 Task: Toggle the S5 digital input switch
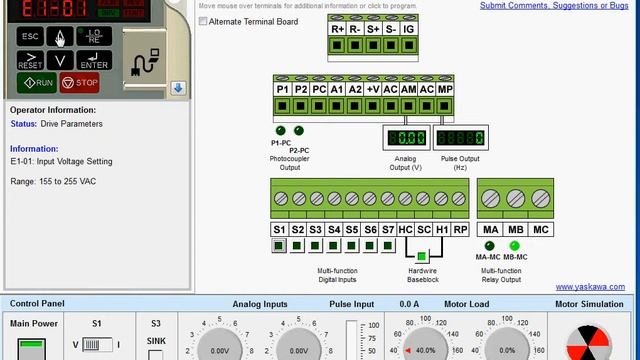(x=351, y=246)
